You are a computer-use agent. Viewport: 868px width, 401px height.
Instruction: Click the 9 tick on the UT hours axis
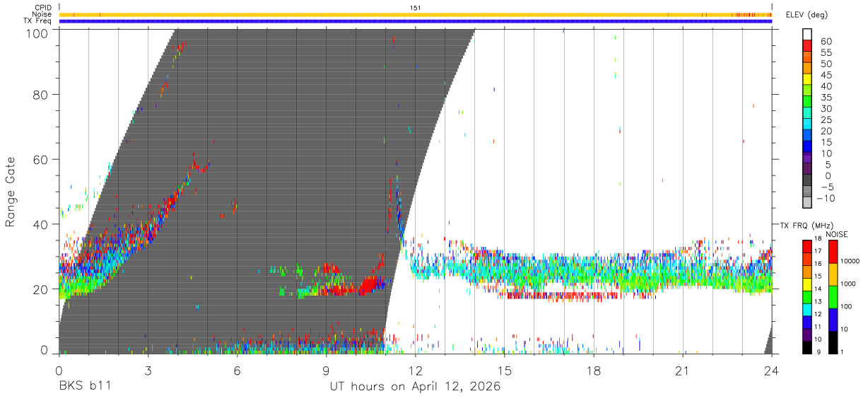(326, 370)
